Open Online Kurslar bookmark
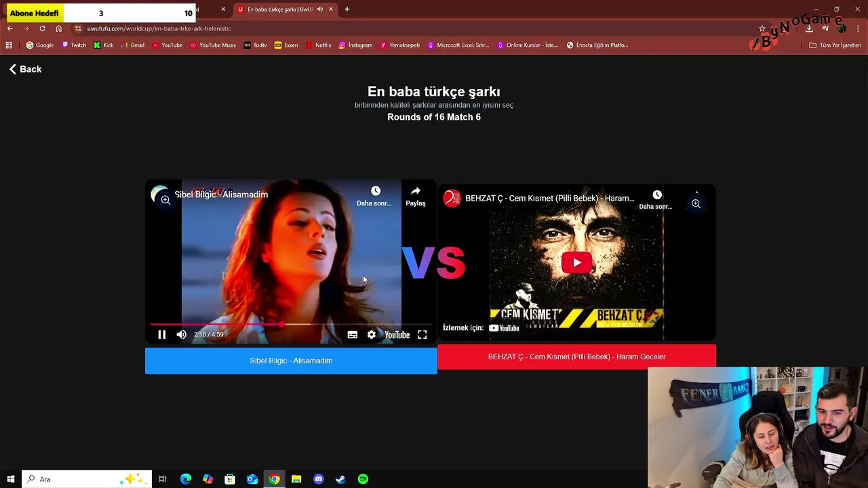Image resolution: width=868 pixels, height=488 pixels. (527, 45)
